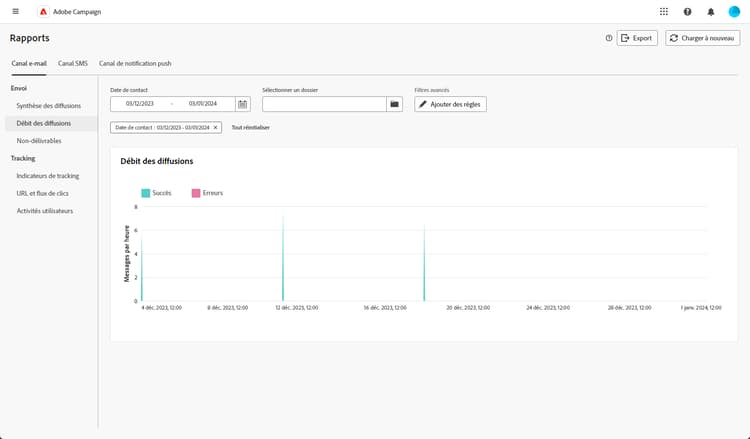Toggle the Erreurs legend swatch
This screenshot has height=439, width=750.
[x=196, y=193]
